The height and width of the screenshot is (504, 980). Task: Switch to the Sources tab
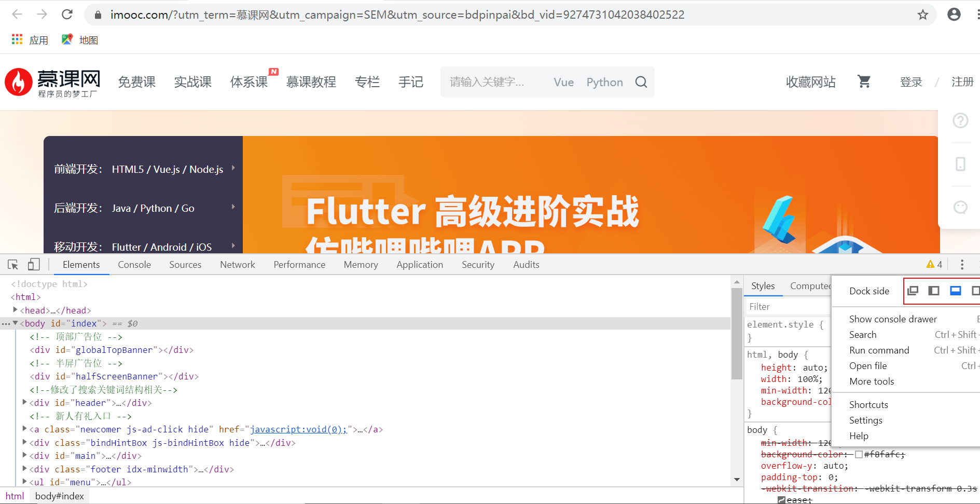pos(185,265)
